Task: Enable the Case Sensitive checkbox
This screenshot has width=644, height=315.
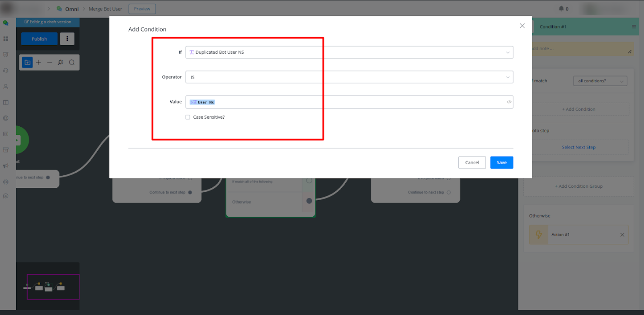Action: point(188,117)
